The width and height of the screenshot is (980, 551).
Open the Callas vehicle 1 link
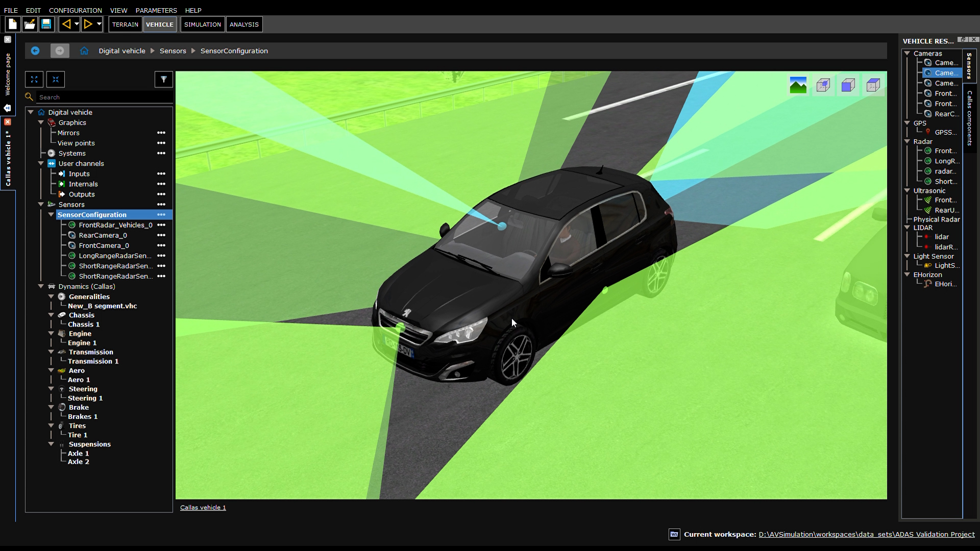tap(202, 507)
